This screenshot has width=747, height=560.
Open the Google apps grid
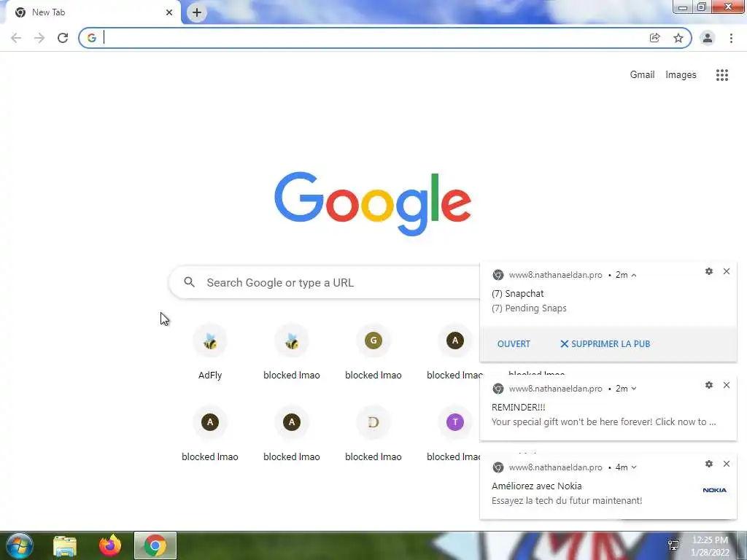(722, 75)
